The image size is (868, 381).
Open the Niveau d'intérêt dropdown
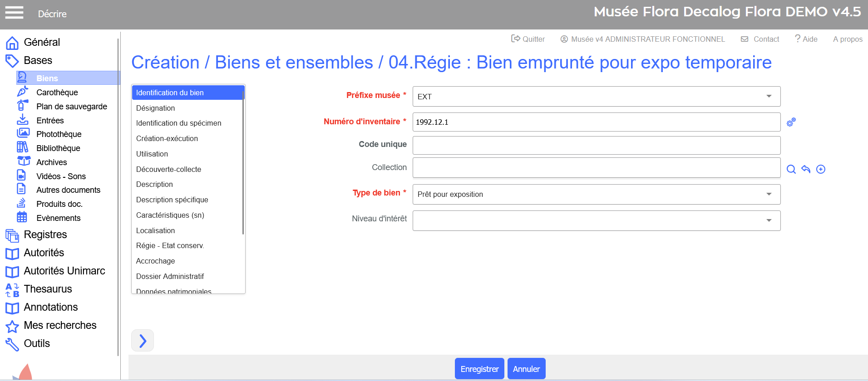597,220
